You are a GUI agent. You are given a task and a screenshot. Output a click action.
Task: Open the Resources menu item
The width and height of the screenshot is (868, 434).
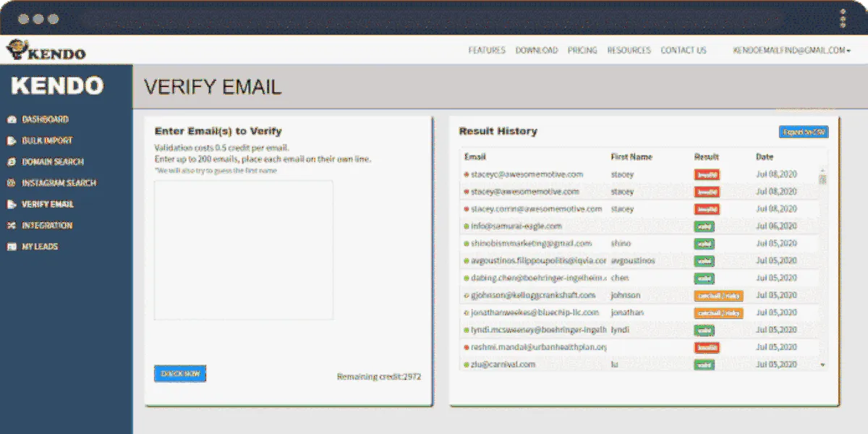[629, 51]
